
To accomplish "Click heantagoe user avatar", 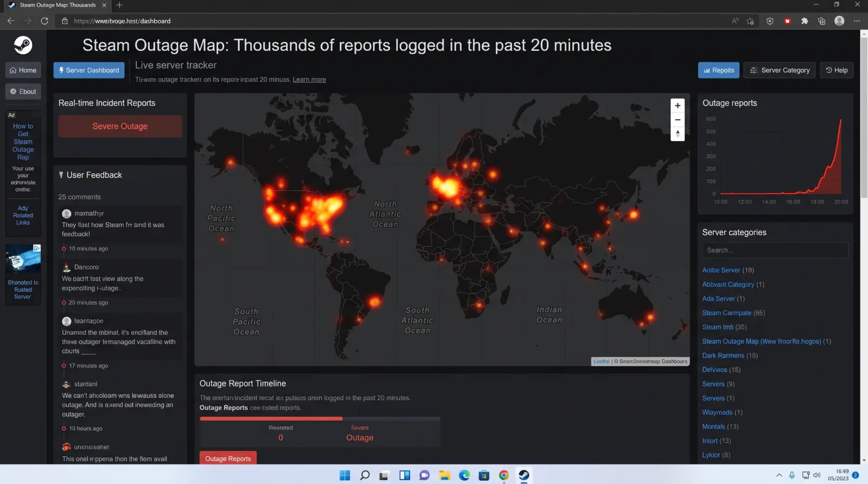I will tap(67, 321).
